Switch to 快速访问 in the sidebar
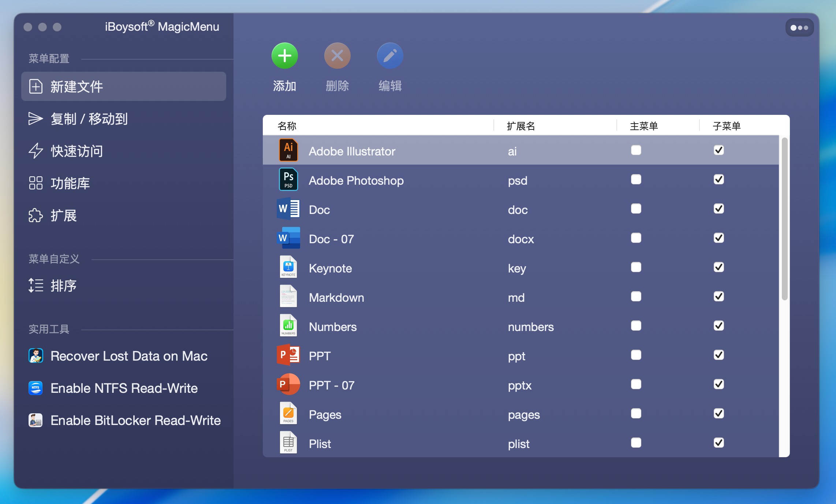Image resolution: width=836 pixels, height=504 pixels. [x=76, y=151]
